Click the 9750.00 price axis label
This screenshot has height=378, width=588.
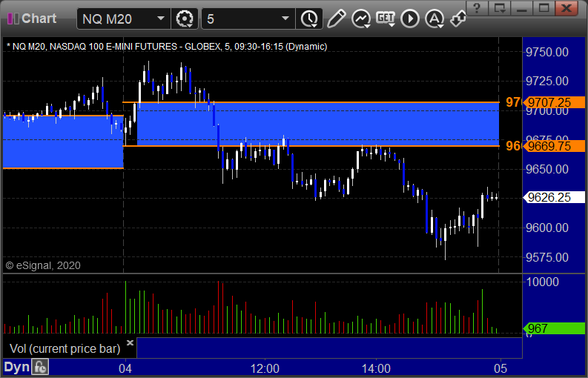click(547, 52)
